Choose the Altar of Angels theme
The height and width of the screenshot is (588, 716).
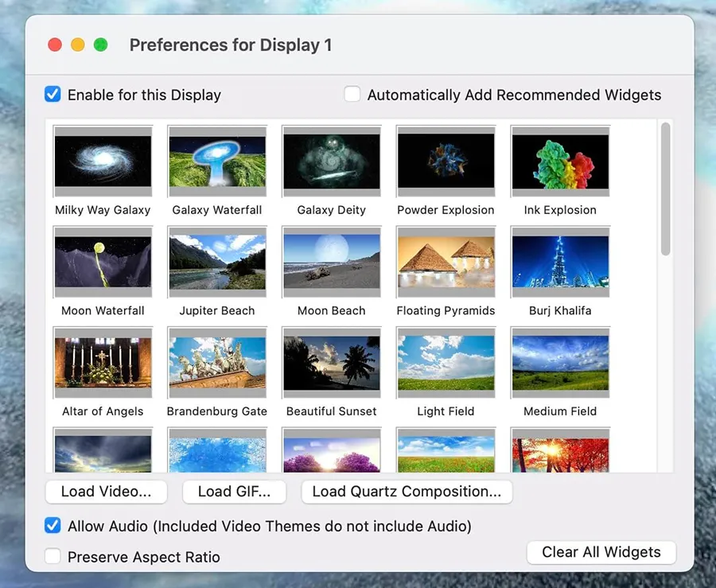point(103,363)
